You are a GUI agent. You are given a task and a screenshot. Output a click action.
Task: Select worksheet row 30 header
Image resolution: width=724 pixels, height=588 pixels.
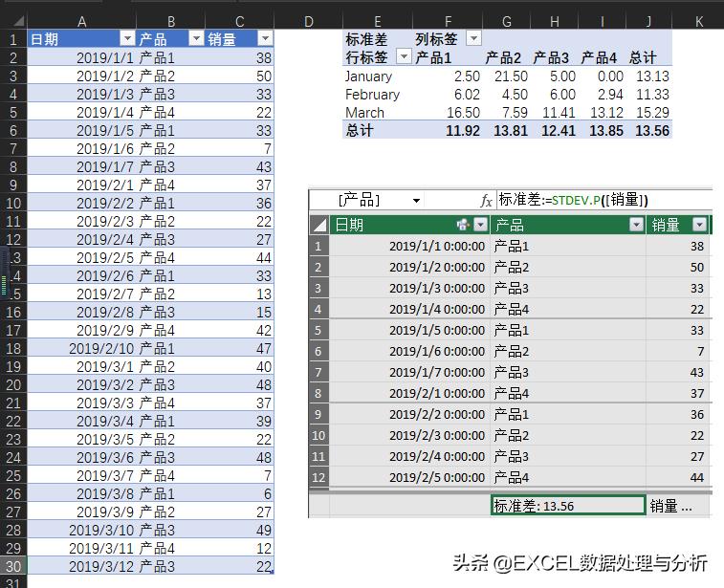[13, 566]
